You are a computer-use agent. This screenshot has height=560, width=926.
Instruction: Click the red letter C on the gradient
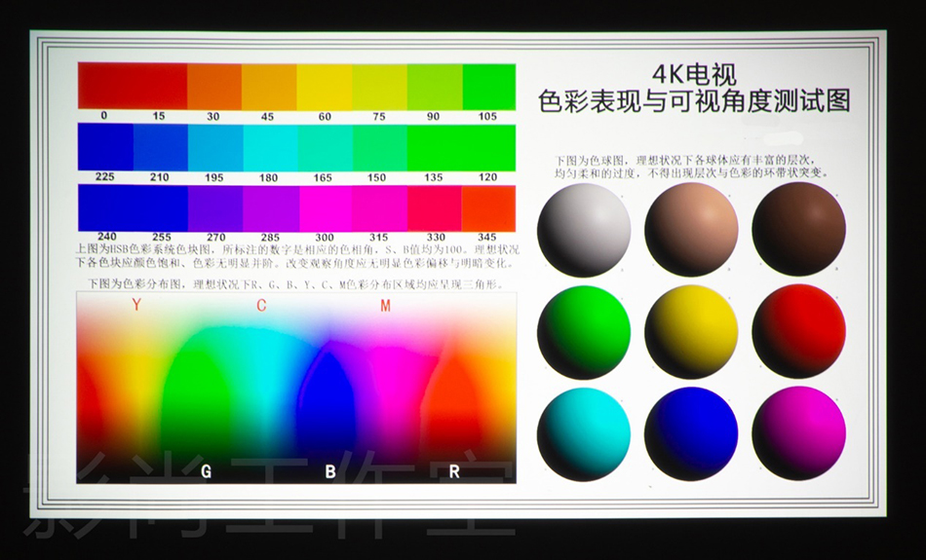pos(261,306)
